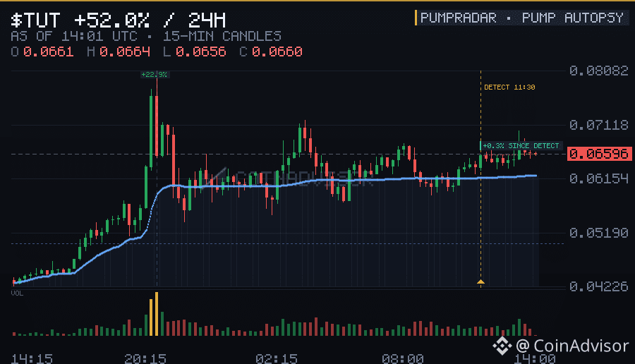Screen dimensions: 635x364
Task: Click the VOL panel label
Action: point(17,293)
